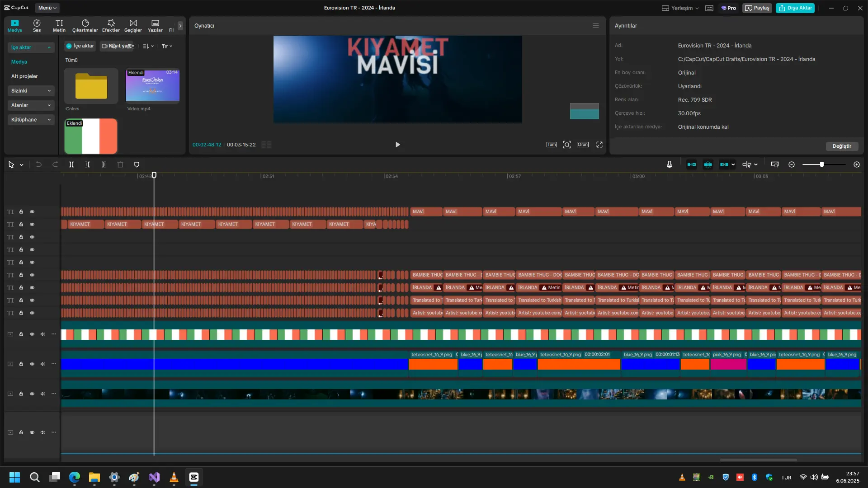The width and height of the screenshot is (868, 488).
Task: Click the fullscreen preview icon
Action: (x=599, y=145)
